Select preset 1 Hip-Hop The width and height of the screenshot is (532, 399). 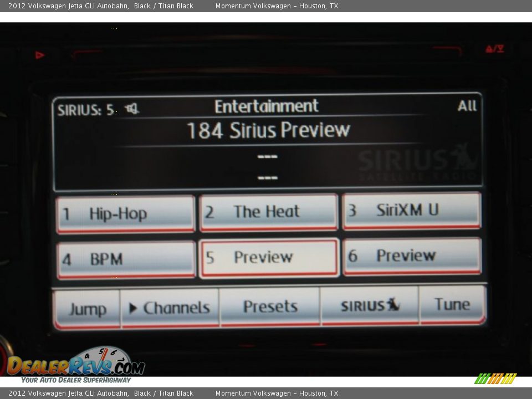tap(125, 214)
